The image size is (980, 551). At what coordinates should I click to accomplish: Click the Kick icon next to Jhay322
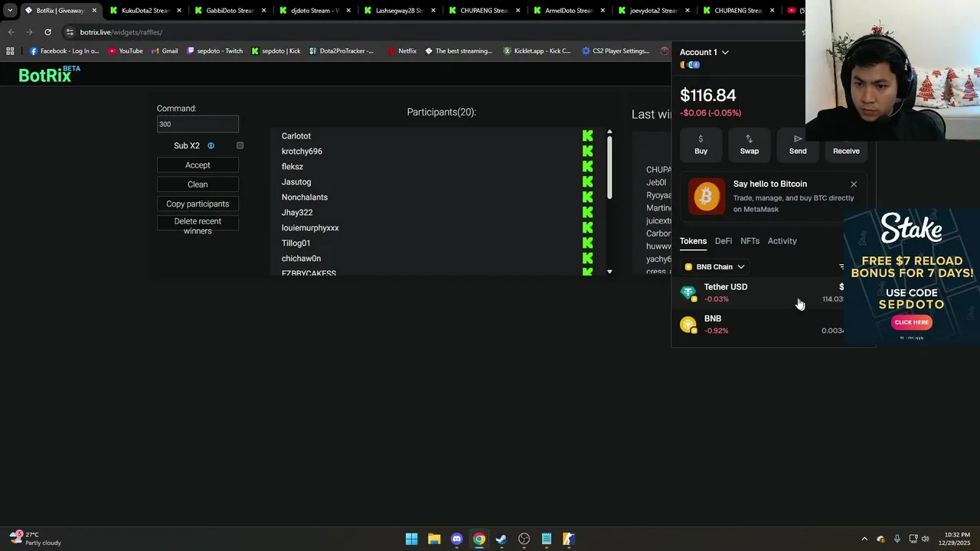point(587,212)
